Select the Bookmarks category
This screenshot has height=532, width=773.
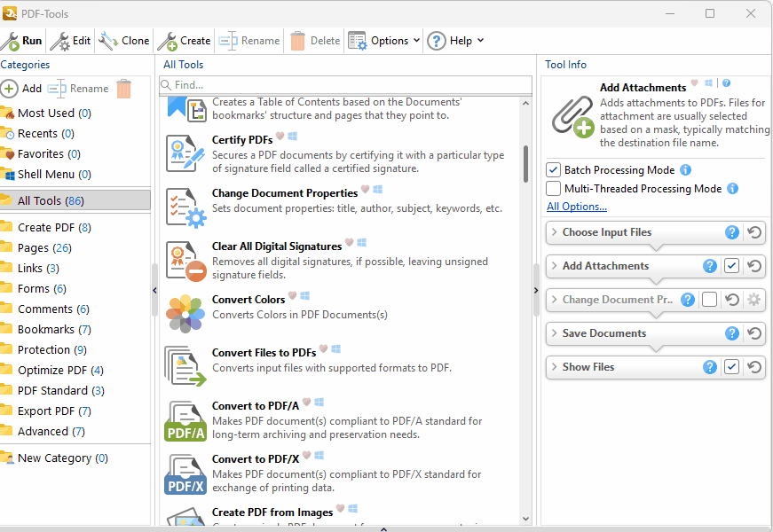[x=46, y=330]
